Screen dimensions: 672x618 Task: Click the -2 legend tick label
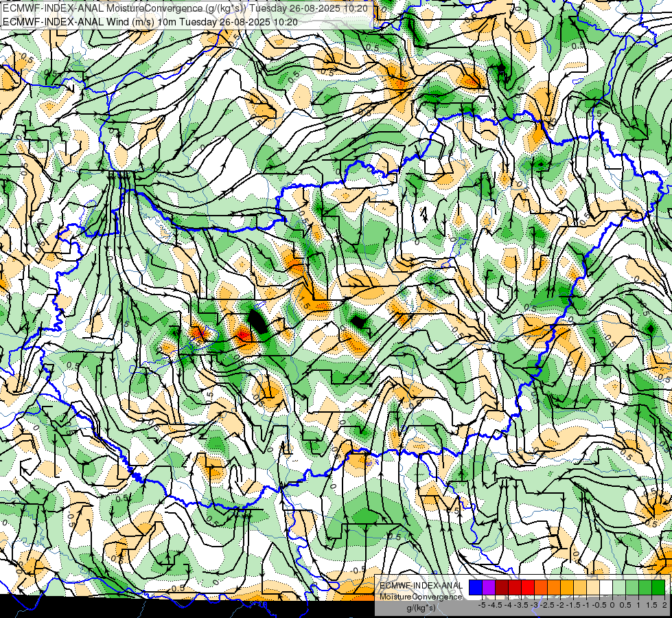coord(560,605)
